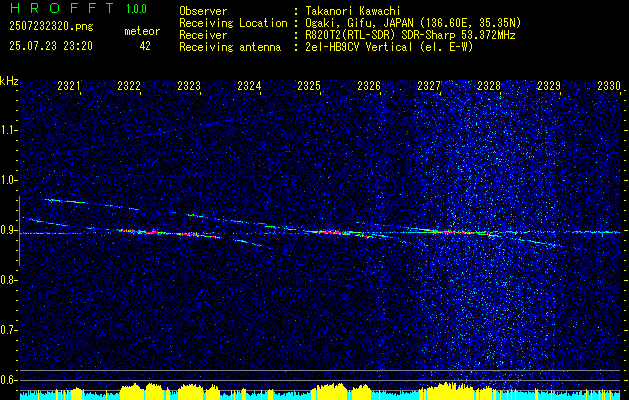Click the 0.7 frequency axis label

[x=8, y=330]
